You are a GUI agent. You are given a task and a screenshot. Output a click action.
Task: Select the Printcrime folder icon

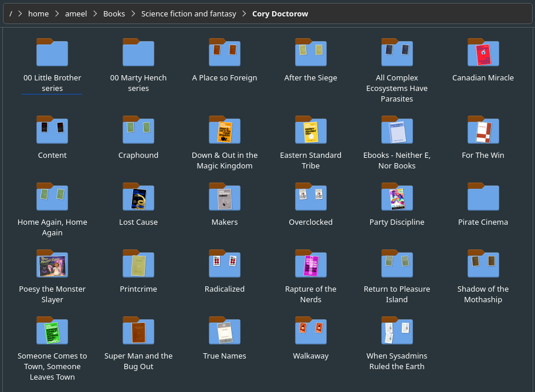(x=138, y=263)
